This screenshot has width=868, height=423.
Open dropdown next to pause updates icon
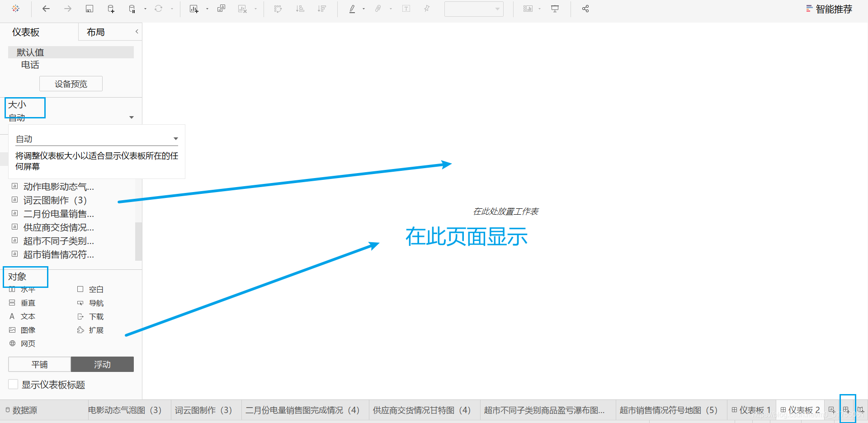click(x=145, y=9)
